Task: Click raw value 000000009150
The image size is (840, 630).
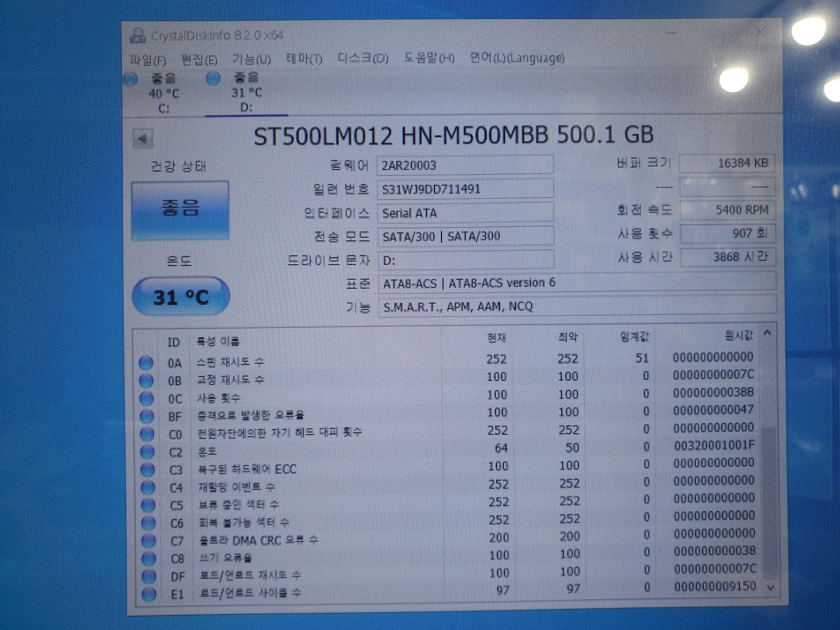Action: (x=715, y=586)
